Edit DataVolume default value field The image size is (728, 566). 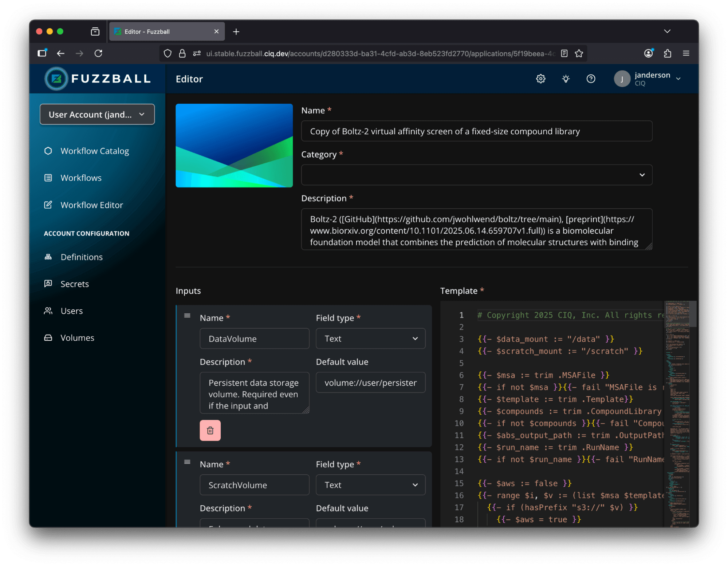370,382
